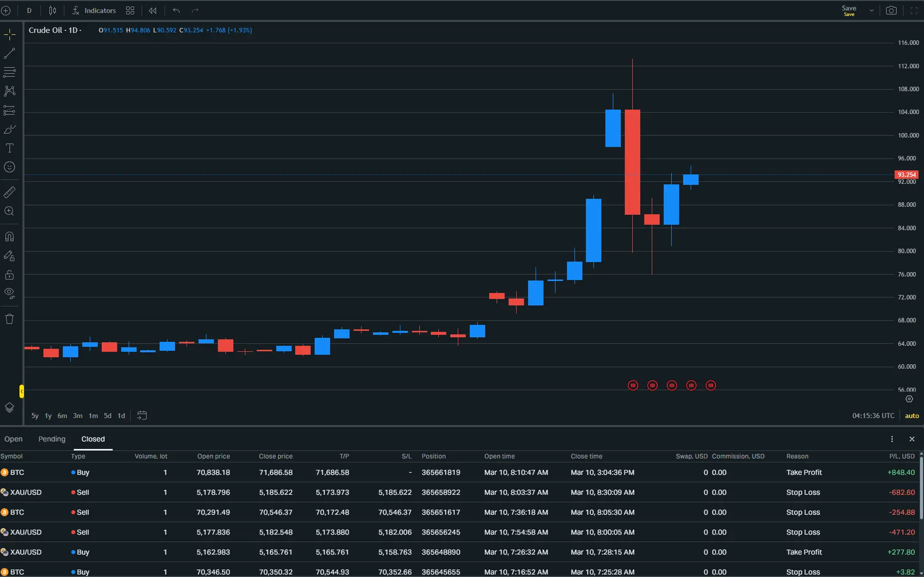Open timezone menu at 04:15:36 UTC

coord(873,416)
